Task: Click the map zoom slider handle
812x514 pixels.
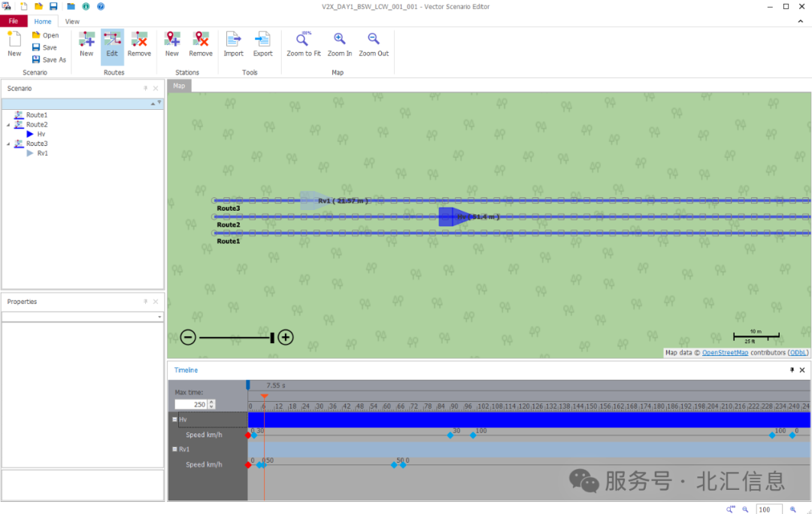Action: [x=272, y=337]
